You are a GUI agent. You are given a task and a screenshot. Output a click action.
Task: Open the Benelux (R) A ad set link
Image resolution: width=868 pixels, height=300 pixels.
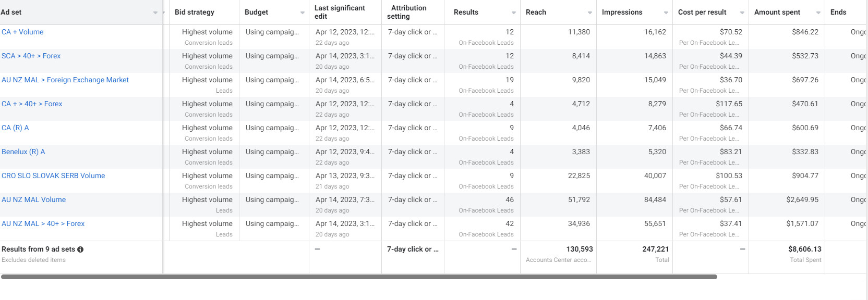23,152
